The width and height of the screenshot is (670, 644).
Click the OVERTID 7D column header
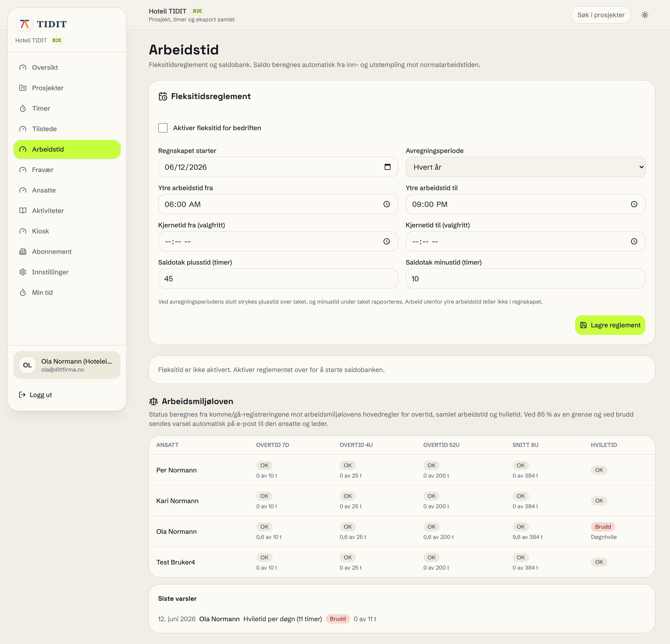272,445
